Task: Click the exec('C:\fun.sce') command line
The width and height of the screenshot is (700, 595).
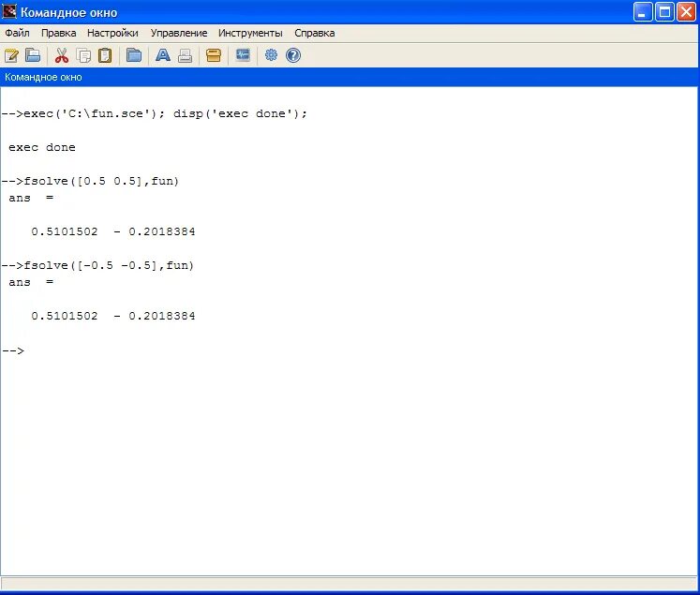Action: pyautogui.click(x=155, y=113)
